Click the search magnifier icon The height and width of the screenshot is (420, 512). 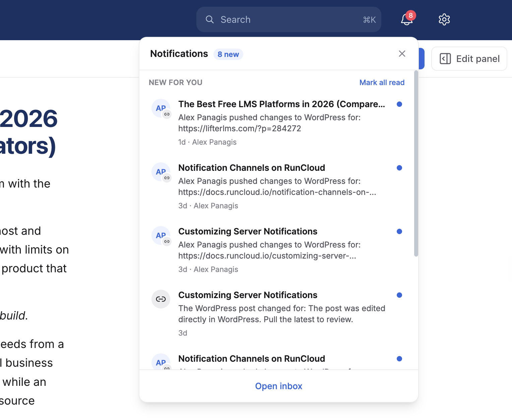tap(210, 19)
